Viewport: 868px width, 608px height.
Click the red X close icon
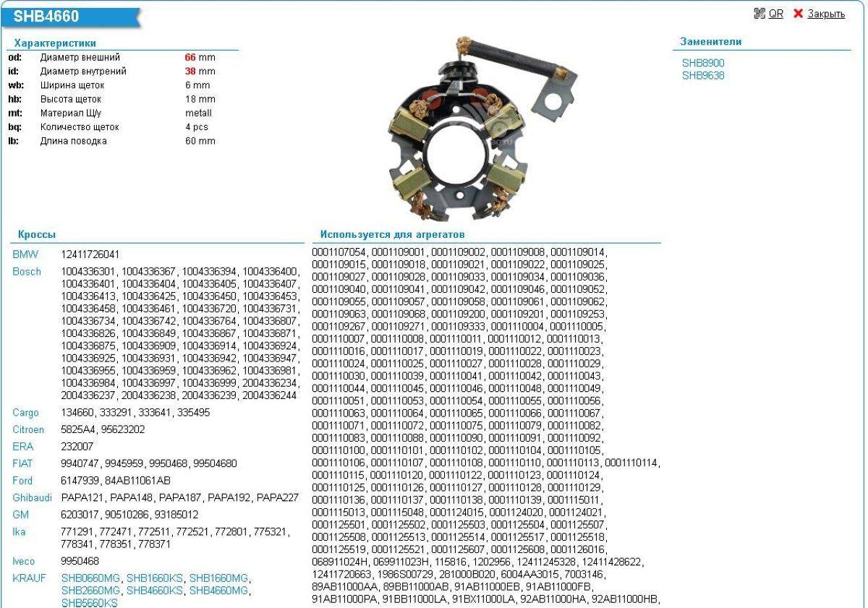pos(798,14)
